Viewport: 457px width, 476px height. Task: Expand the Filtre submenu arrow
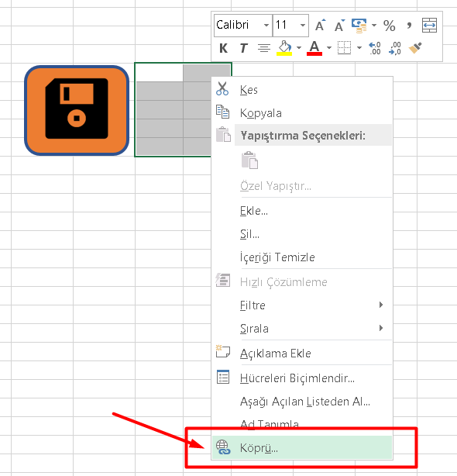(381, 305)
